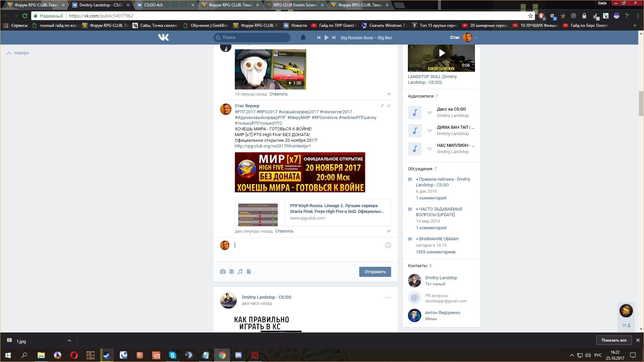Open 1.jpg download options arrow
This screenshot has height=362, width=644.
click(x=69, y=341)
